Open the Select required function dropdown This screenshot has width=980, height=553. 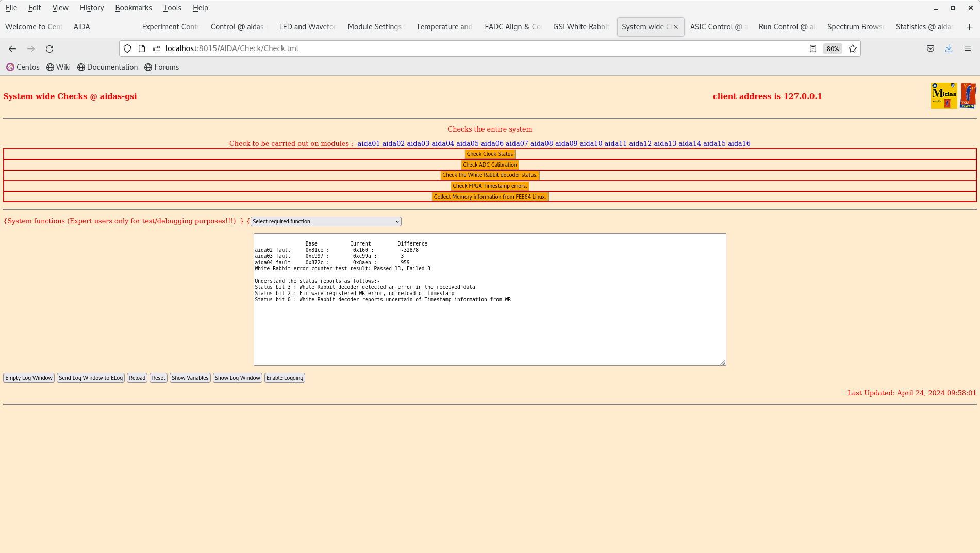tap(325, 221)
